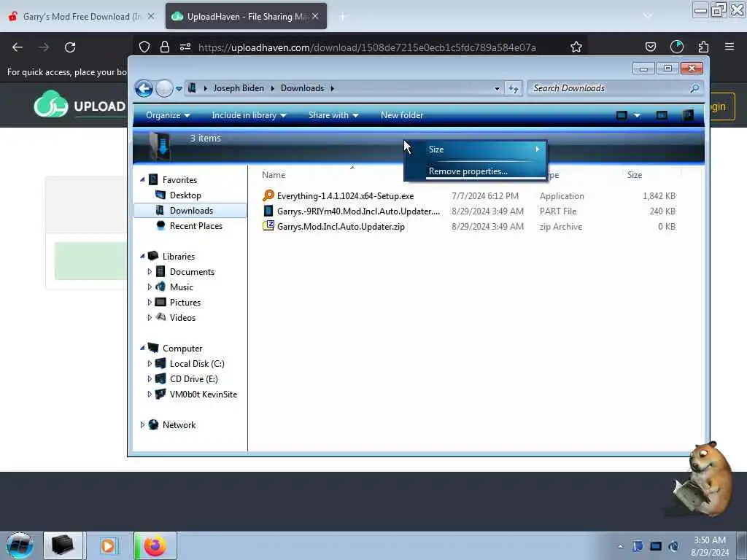
Task: Select Size in the context menu
Action: (x=475, y=149)
